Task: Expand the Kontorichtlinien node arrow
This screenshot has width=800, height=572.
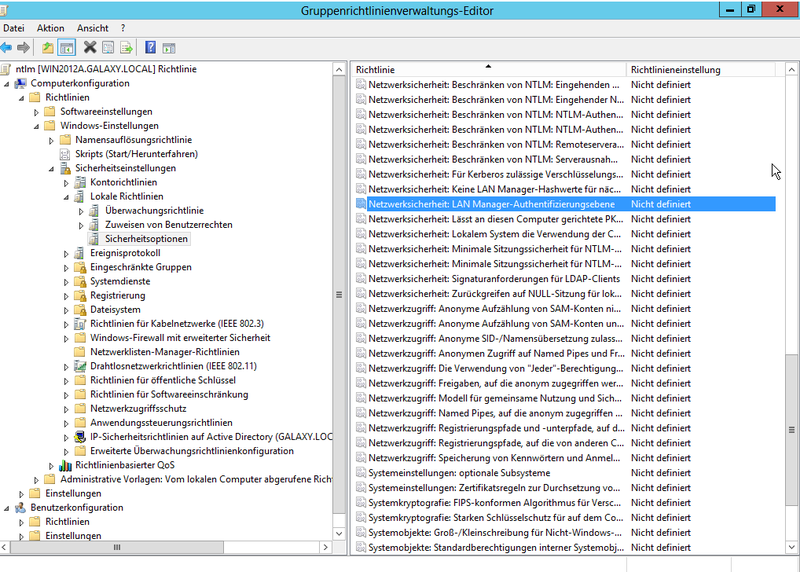Action: coord(68,183)
